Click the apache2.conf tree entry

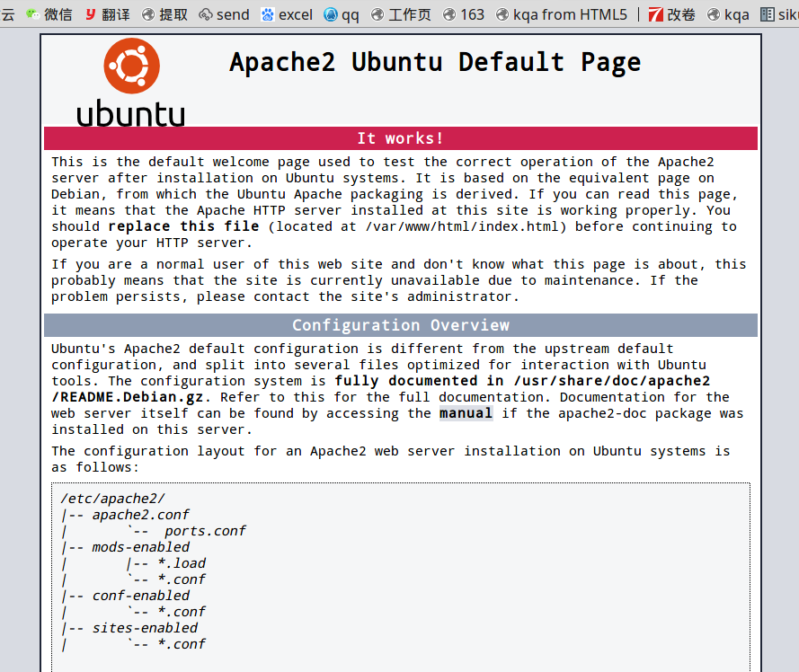140,515
